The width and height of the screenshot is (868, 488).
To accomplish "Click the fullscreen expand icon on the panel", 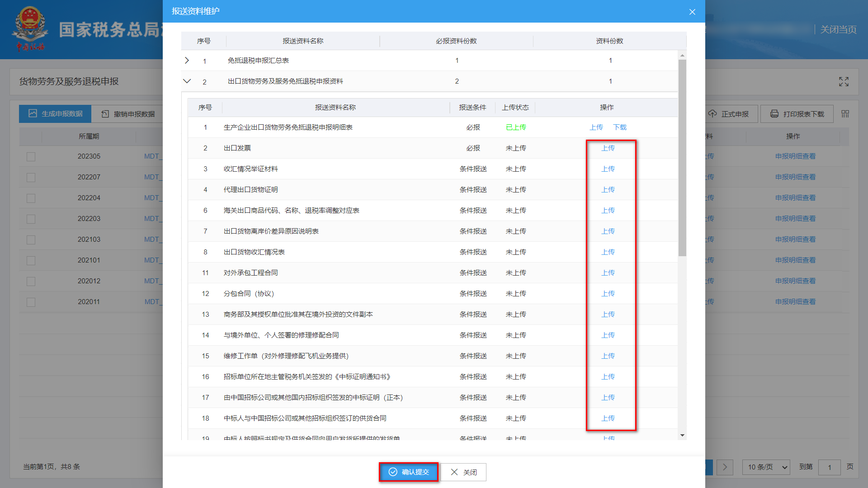I will point(844,82).
